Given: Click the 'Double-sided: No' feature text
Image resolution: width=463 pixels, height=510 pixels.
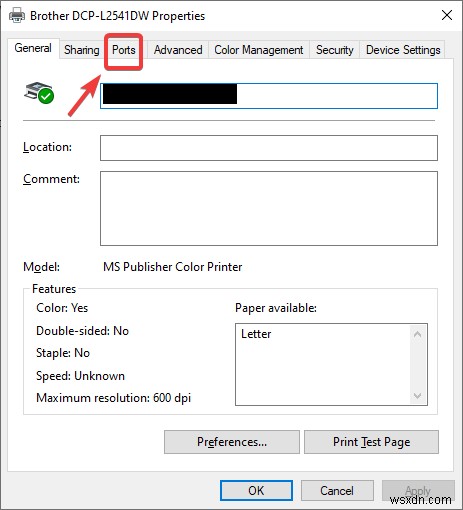Looking at the screenshot, I should coord(82,331).
